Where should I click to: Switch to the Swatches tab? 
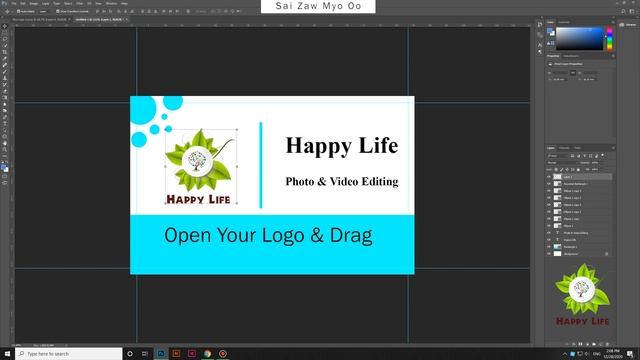coord(564,22)
